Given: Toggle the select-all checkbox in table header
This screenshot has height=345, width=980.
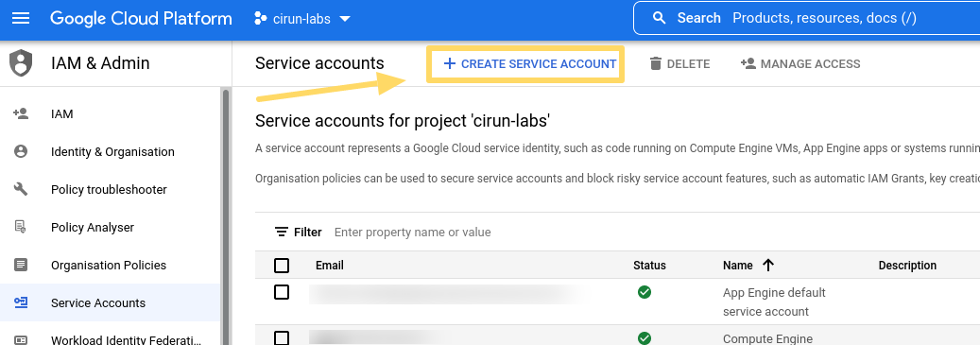Looking at the screenshot, I should click(x=282, y=266).
